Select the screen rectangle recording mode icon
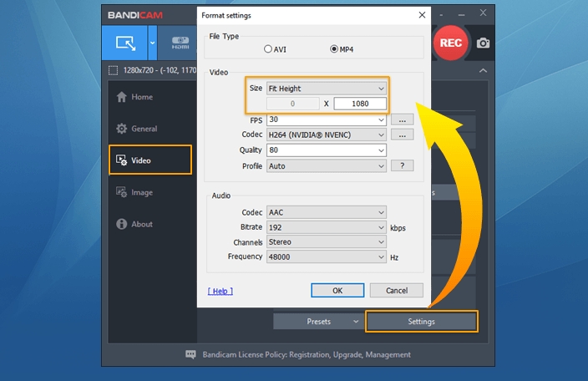 (x=125, y=43)
